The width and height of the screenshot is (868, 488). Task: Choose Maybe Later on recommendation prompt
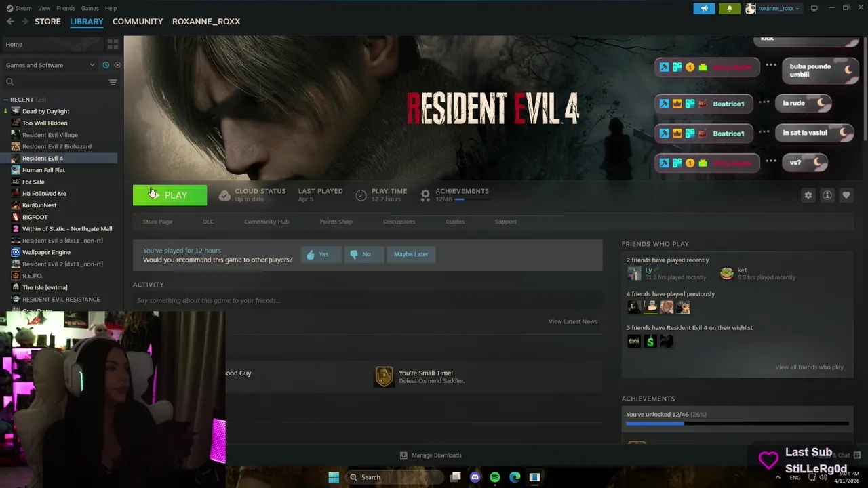coord(411,254)
